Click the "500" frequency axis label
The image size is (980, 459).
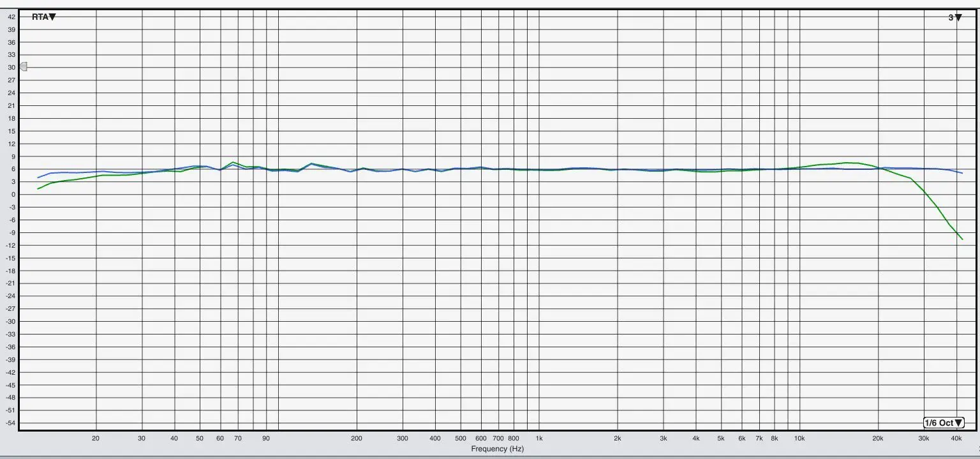tap(461, 439)
